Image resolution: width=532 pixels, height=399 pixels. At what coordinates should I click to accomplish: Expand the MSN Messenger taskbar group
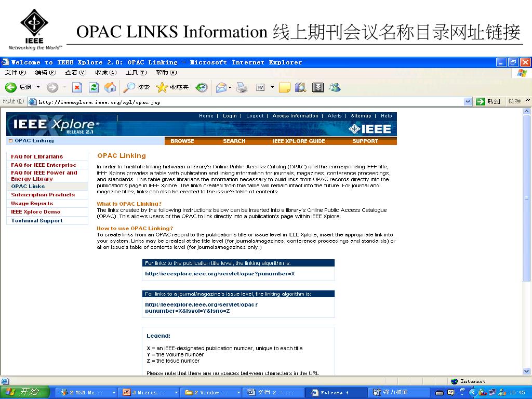[x=114, y=393]
